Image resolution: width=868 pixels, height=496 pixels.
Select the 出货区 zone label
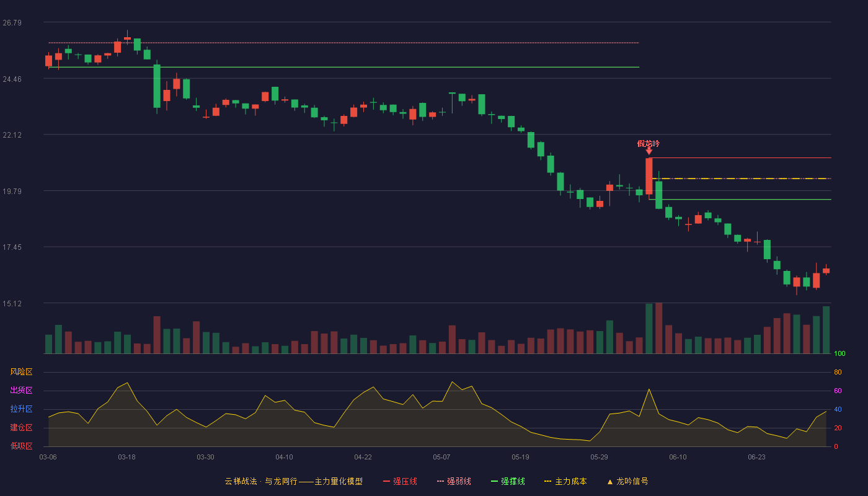[x=21, y=391]
